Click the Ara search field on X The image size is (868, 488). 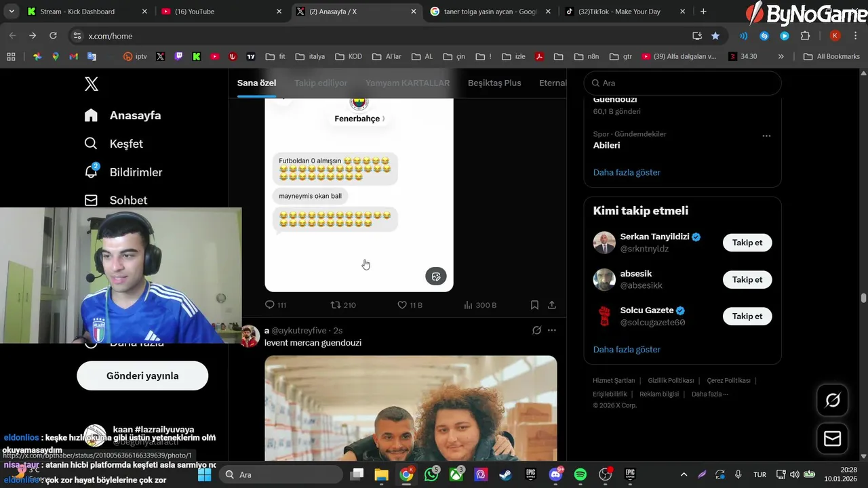pyautogui.click(x=682, y=83)
